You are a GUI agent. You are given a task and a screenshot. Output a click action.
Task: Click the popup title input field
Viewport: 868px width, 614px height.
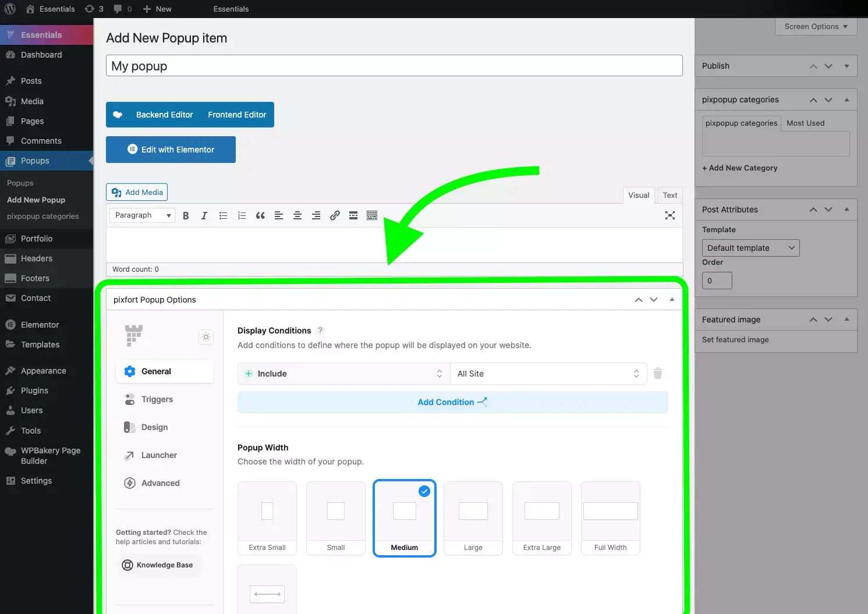click(x=394, y=66)
